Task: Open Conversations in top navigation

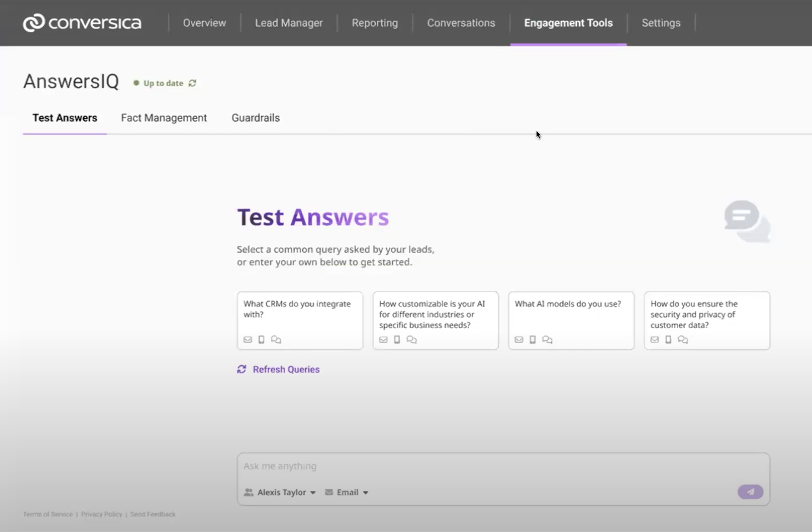Action: click(461, 23)
